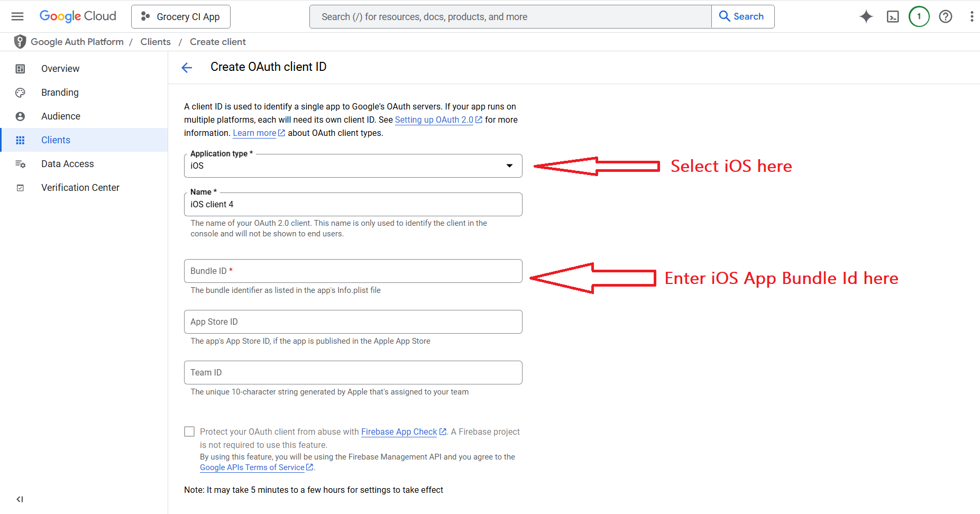Open the three-dot settings menu
Screen dimensions: 980x514
coord(972,16)
